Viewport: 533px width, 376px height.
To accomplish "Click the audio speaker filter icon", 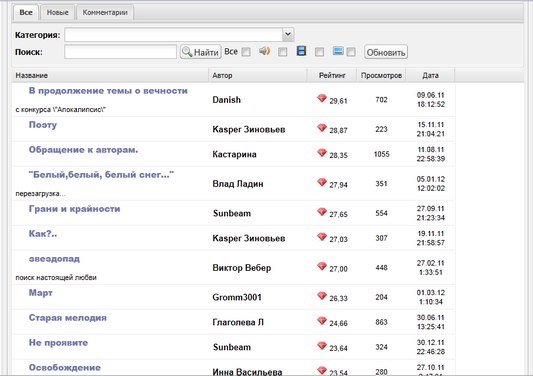I will point(264,51).
